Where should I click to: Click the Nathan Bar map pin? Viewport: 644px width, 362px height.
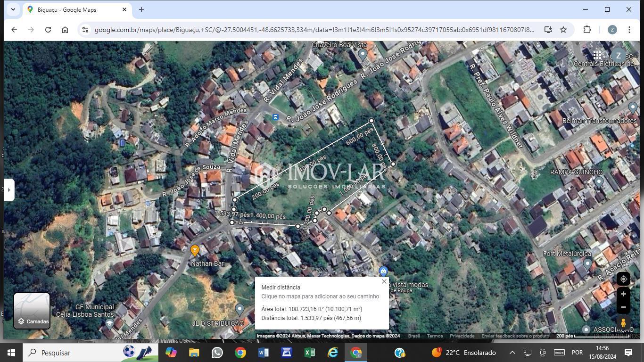[195, 251]
